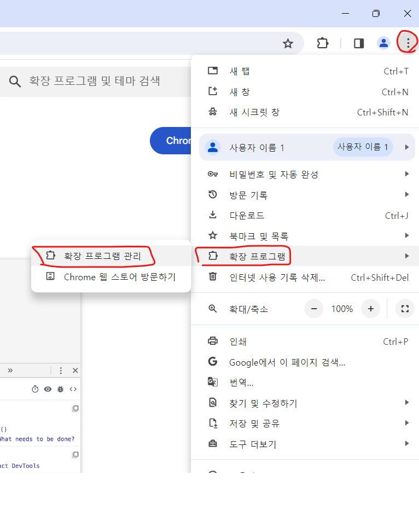419x532 pixels.
Task: Click the DevTools bug icon
Action: (60, 389)
